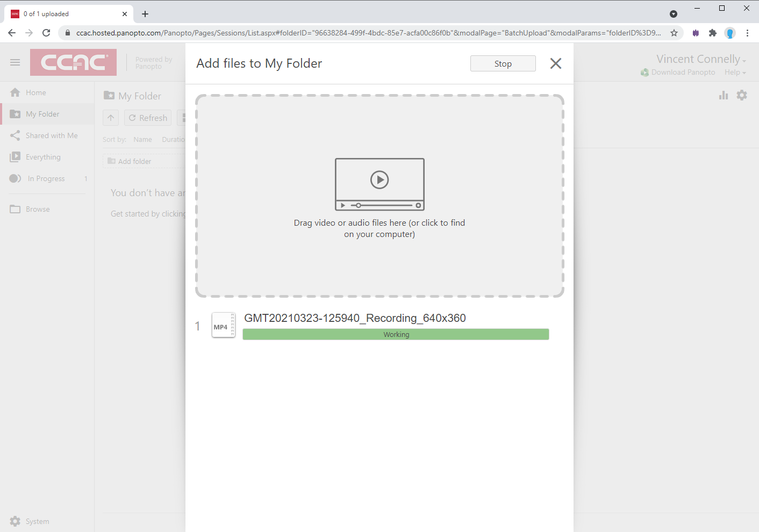
Task: Open a new browser tab
Action: [x=145, y=14]
